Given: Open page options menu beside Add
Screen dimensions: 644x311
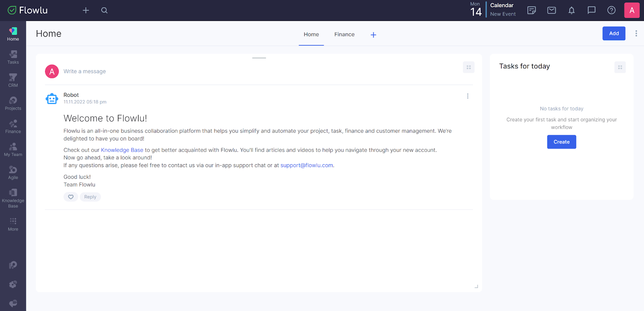Looking at the screenshot, I should click(x=636, y=33).
